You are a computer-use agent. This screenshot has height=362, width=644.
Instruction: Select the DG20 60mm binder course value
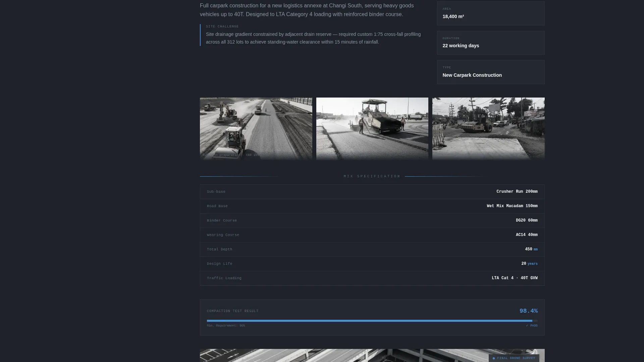click(527, 221)
